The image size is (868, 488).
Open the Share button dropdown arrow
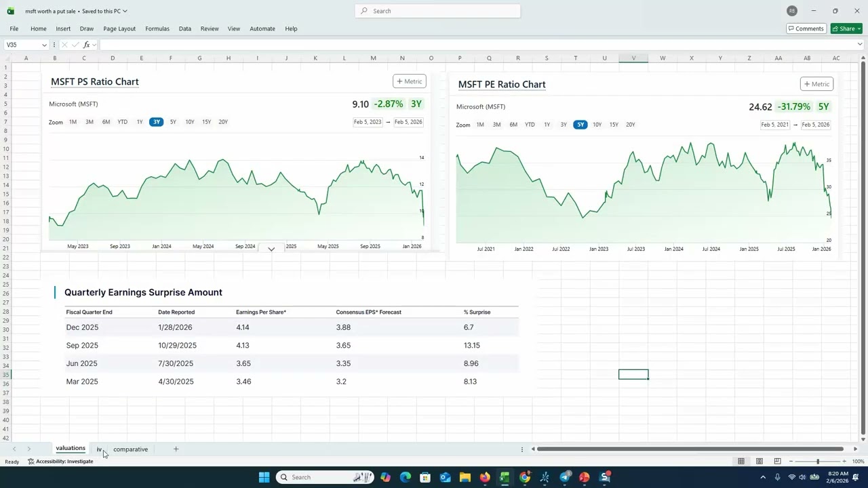click(x=859, y=28)
